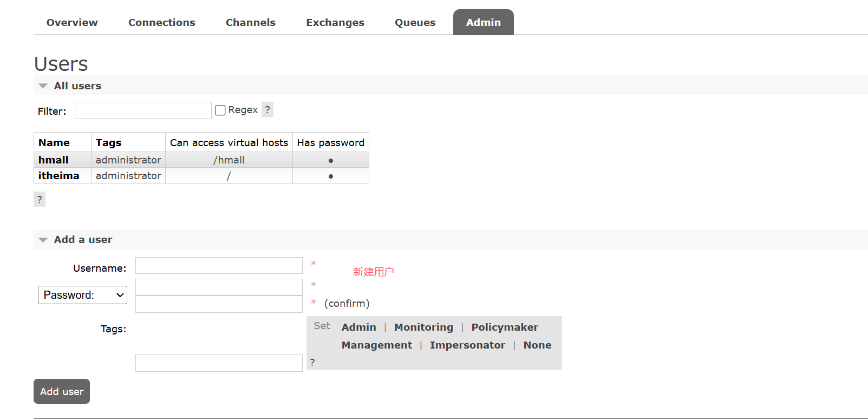
Task: Click the help icon next to Regex
Action: pos(267,109)
